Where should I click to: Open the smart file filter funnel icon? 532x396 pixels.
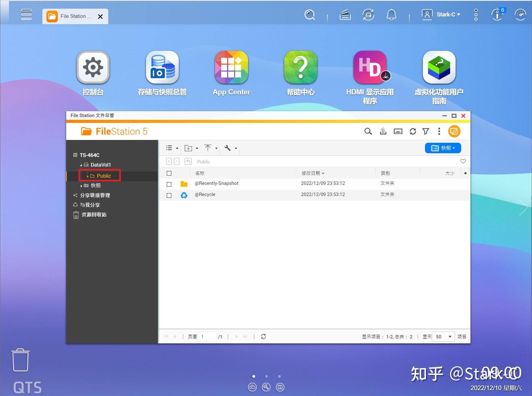pos(426,131)
